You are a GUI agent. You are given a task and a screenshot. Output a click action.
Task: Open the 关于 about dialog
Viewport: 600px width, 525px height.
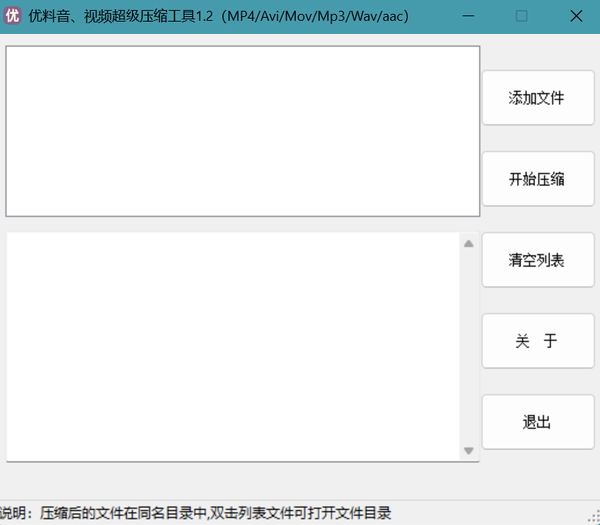tap(538, 341)
